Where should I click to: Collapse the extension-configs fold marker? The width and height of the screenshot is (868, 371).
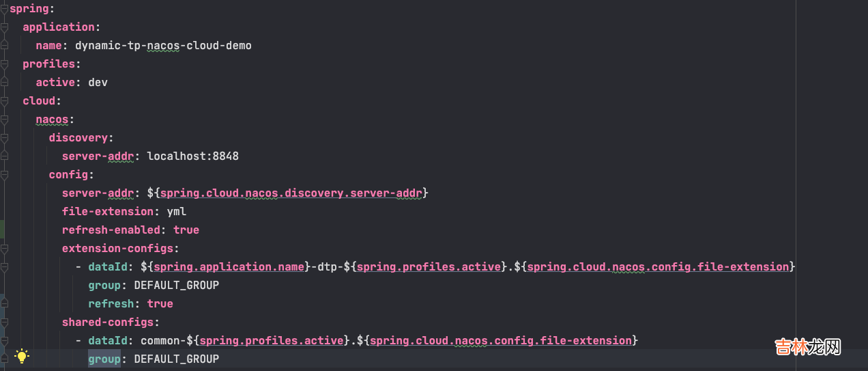(x=4, y=249)
